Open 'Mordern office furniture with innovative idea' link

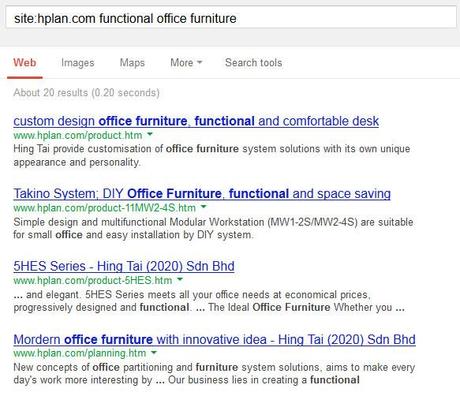tap(214, 339)
